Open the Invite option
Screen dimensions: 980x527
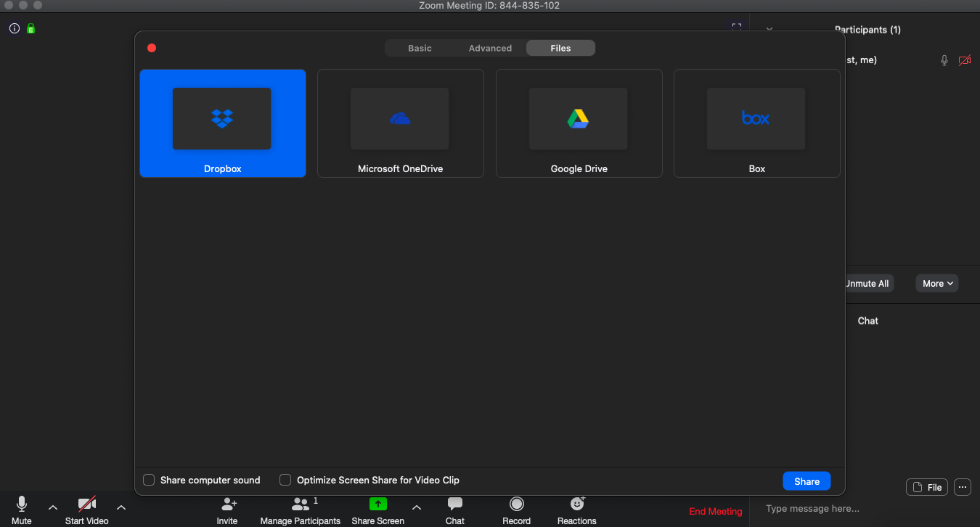click(x=227, y=510)
